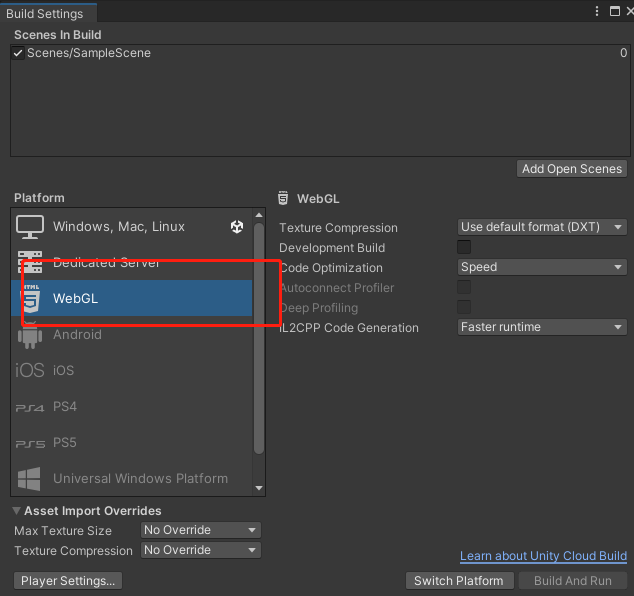Click the Unity logo beside Windows, Mac, Linux

point(237,226)
